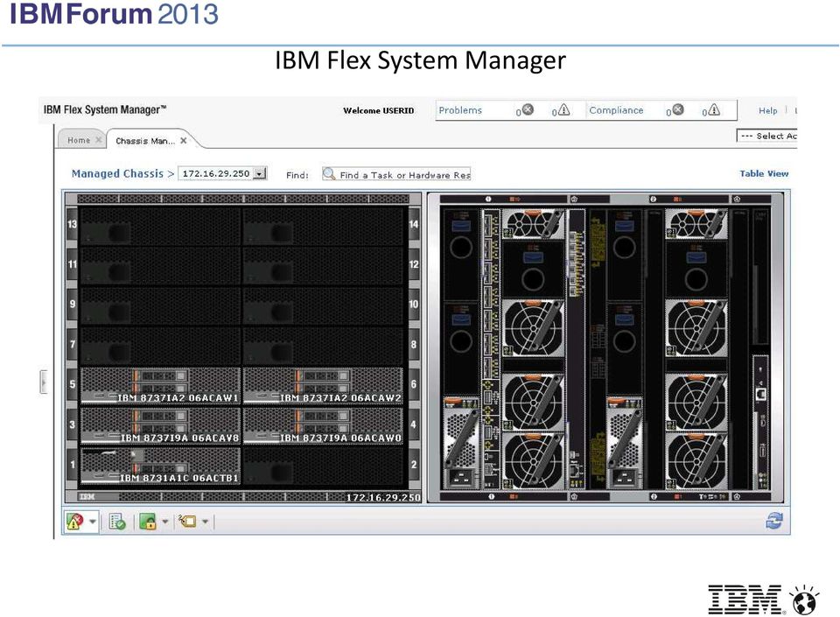Expand the padlock icon dropdown arrow
The width and height of the screenshot is (840, 617).
coord(165,521)
